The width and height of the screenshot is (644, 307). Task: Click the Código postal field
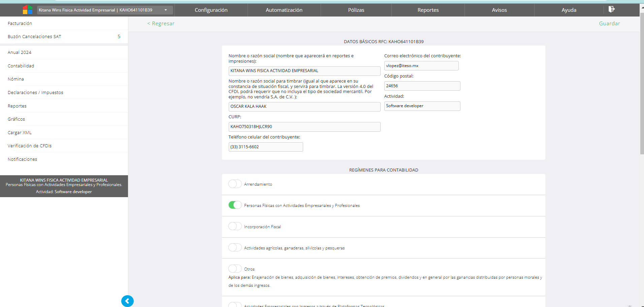(x=422, y=86)
